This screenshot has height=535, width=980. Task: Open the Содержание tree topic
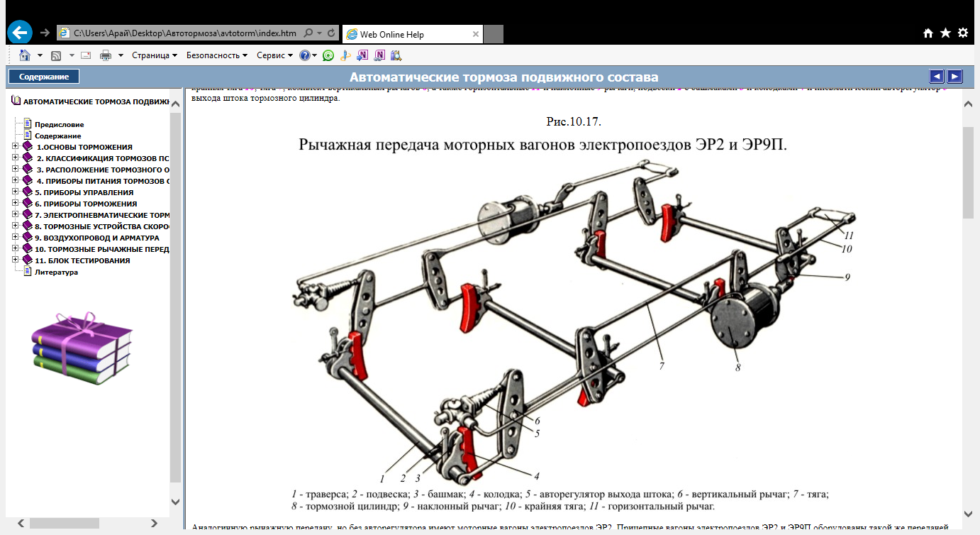[57, 136]
